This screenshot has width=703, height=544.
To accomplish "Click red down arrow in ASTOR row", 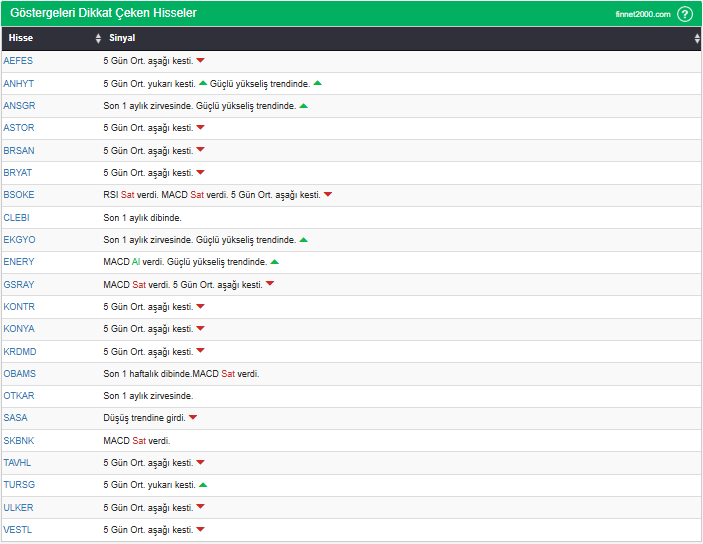I will (200, 127).
